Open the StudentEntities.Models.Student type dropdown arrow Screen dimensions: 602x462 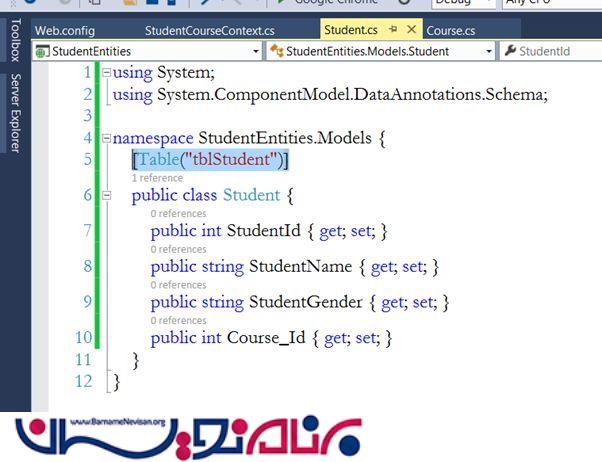point(489,51)
